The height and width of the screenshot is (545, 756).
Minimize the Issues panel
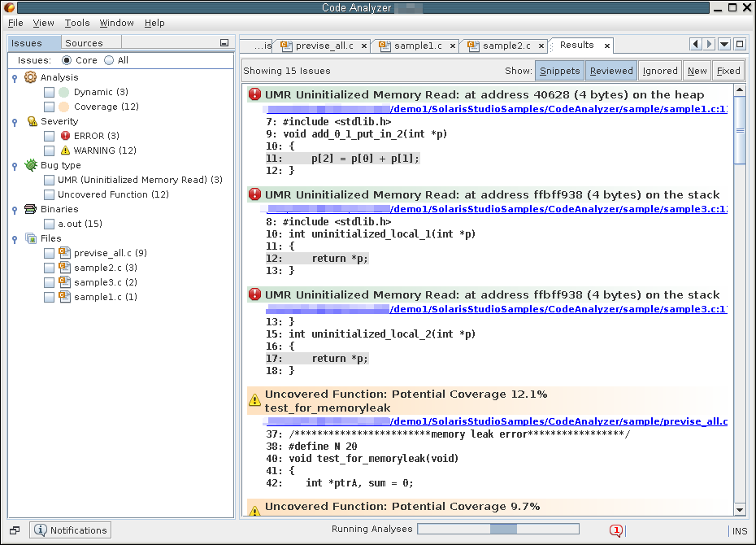(x=224, y=43)
